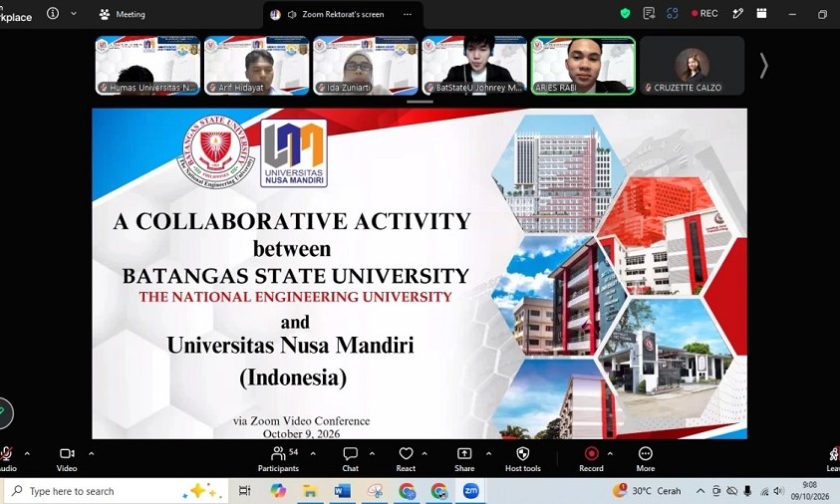The width and height of the screenshot is (840, 504).
Task: Click Meet Now camera tray icon
Action: [716, 491]
